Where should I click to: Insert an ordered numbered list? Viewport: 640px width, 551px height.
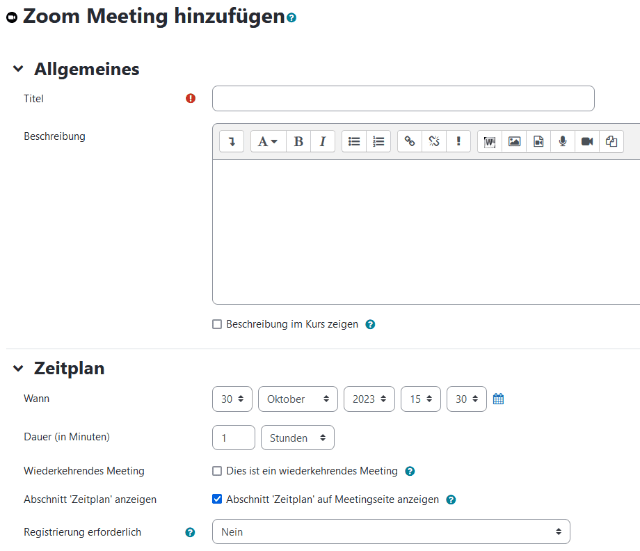click(x=378, y=142)
